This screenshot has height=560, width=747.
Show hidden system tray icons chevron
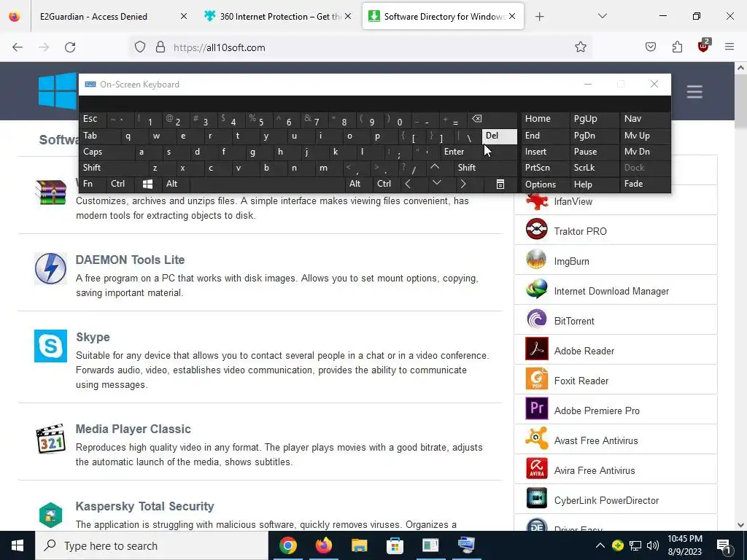600,545
